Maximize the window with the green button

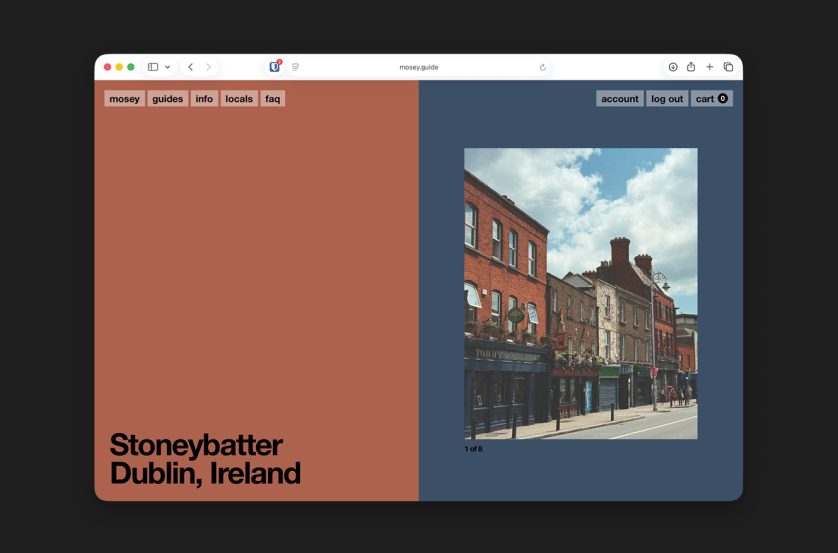[x=131, y=67]
